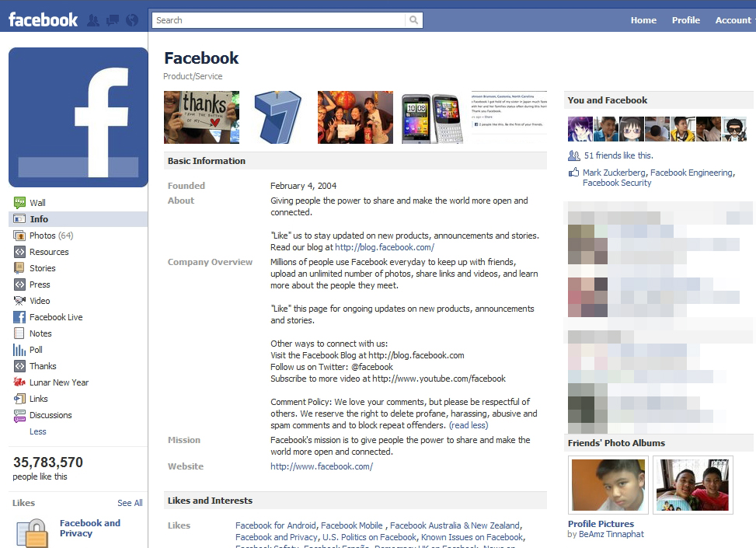Open the Notes tab
The image size is (756, 548).
40,333
